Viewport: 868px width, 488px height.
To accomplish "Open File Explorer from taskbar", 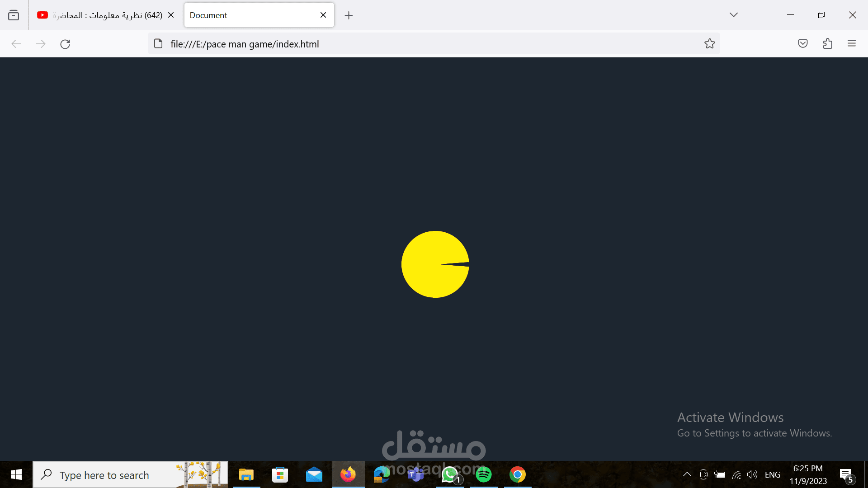I will pos(246,474).
